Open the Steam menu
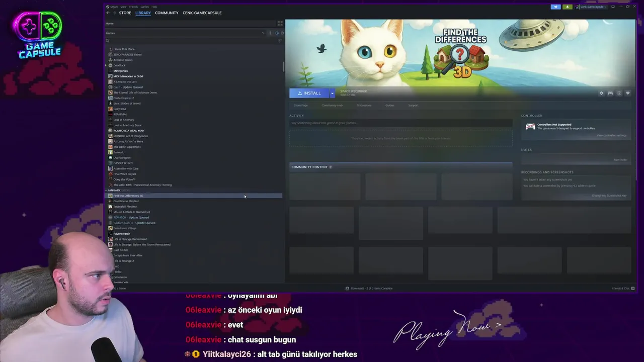The height and width of the screenshot is (362, 644). click(113, 7)
